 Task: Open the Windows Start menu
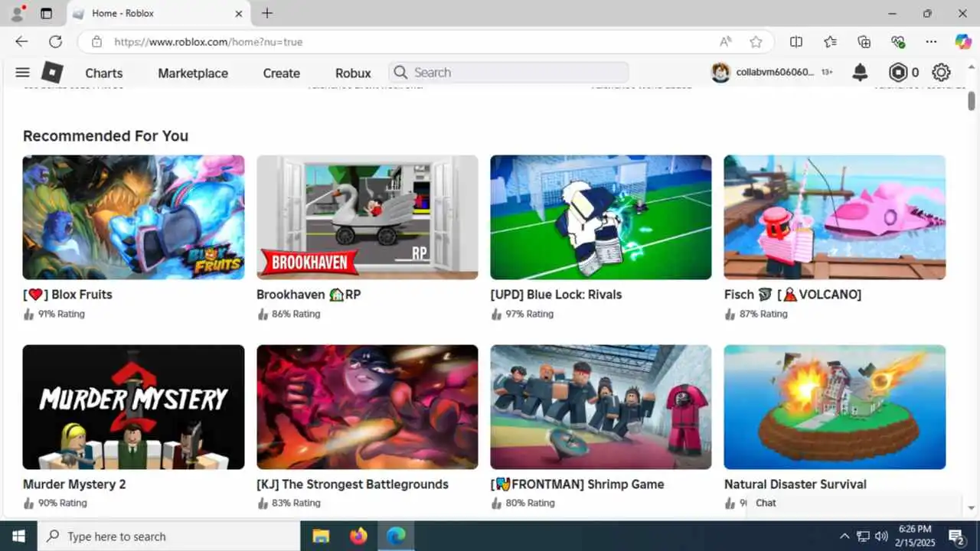click(x=18, y=536)
